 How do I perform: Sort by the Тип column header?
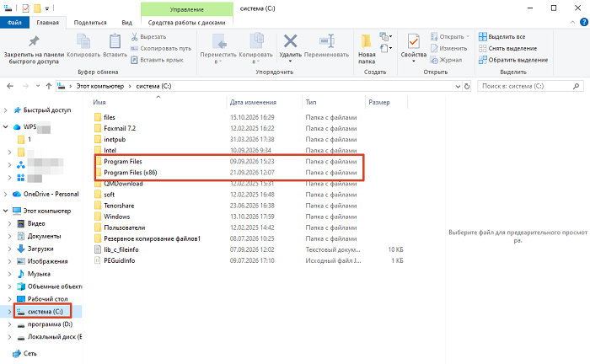311,102
